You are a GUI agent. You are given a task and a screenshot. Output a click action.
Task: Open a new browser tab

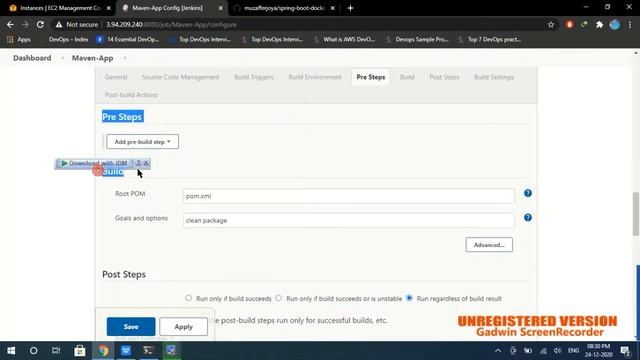[350, 8]
